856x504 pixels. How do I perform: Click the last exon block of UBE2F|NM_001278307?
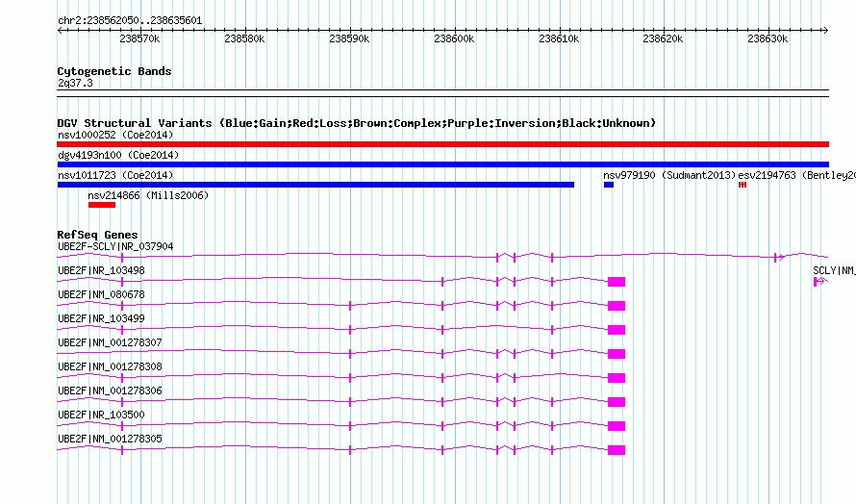pyautogui.click(x=617, y=354)
